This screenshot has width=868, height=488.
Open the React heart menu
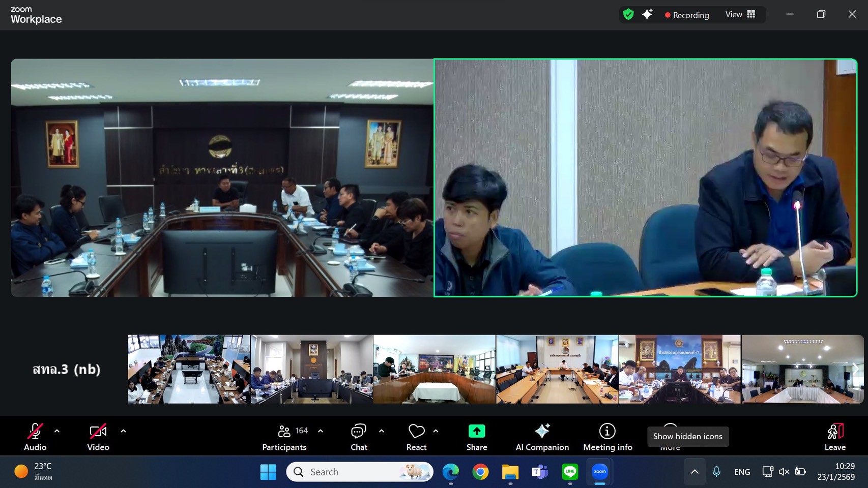[x=416, y=436]
